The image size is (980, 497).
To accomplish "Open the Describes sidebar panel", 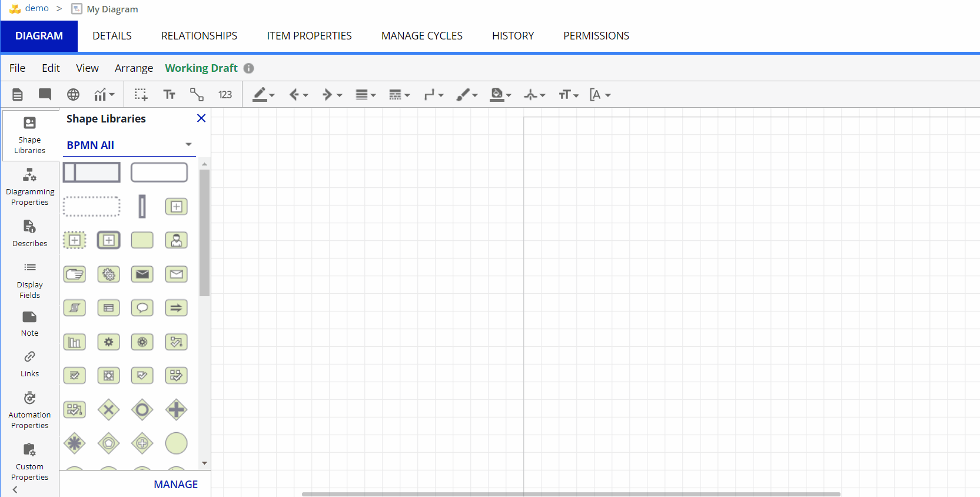I will (x=29, y=233).
